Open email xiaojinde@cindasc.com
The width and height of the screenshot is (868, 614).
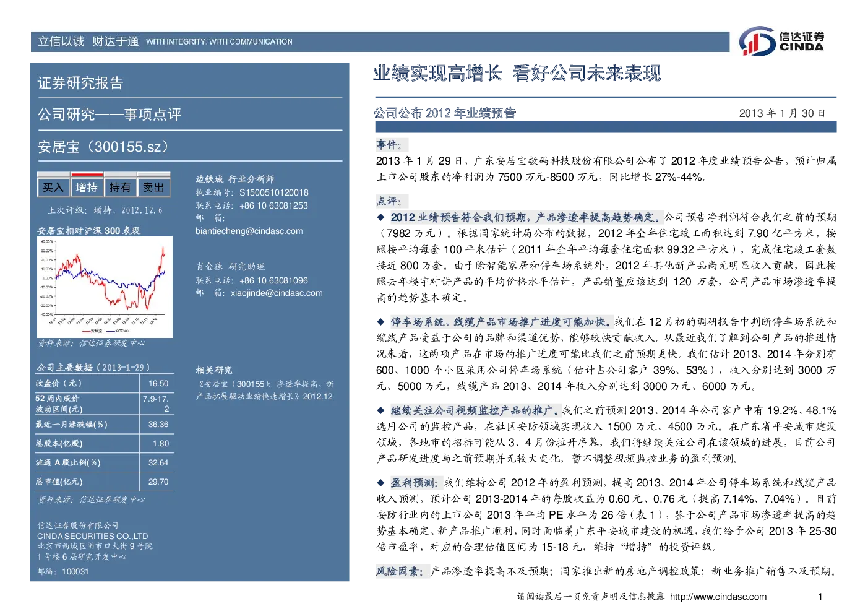(277, 293)
